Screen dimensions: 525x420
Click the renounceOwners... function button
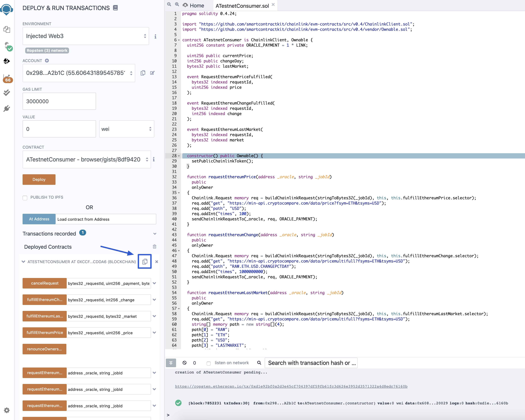[44, 349]
